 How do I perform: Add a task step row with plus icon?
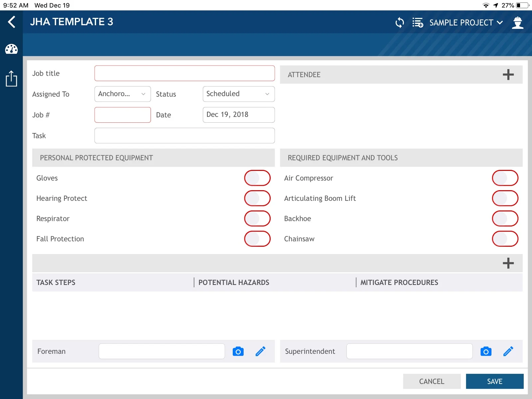[x=508, y=263]
